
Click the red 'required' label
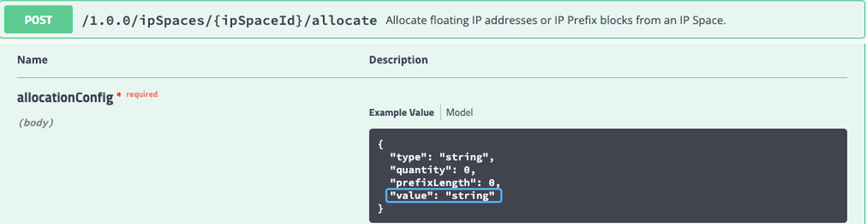pos(142,94)
